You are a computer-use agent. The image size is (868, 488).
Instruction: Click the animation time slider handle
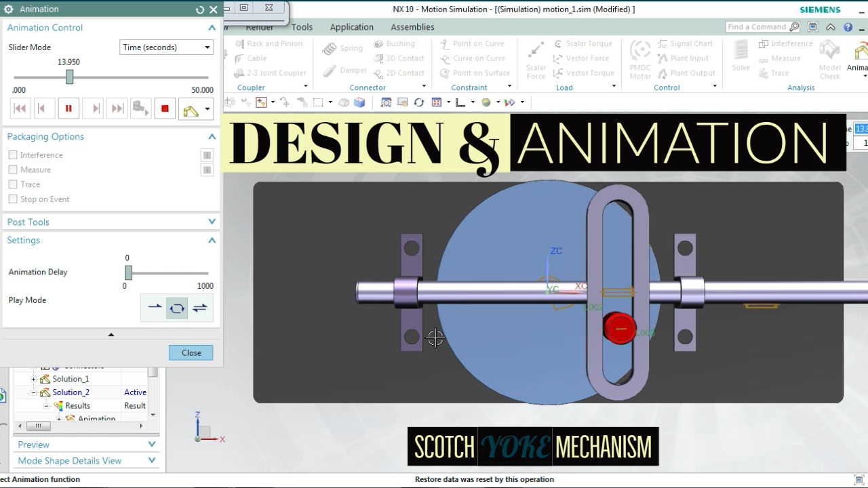click(69, 77)
